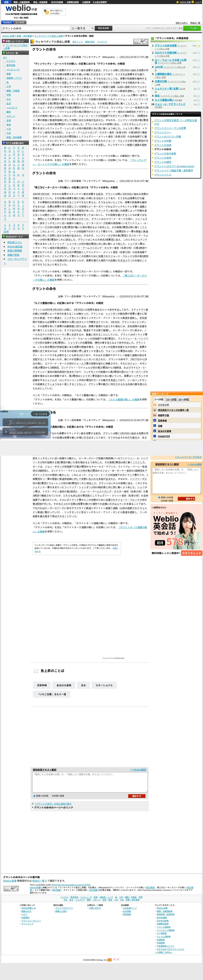
Task: Switch to the 全文検索 search tab
Action: pyautogui.click(x=20, y=22)
